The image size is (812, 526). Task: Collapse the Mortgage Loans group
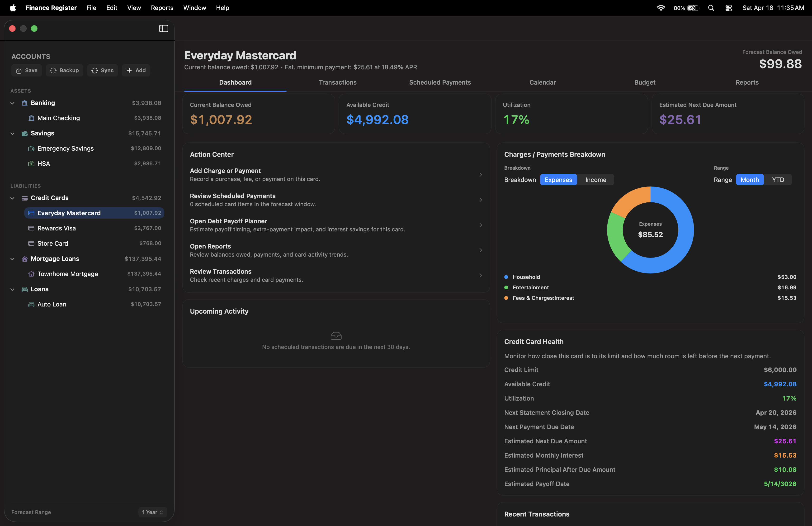point(12,259)
